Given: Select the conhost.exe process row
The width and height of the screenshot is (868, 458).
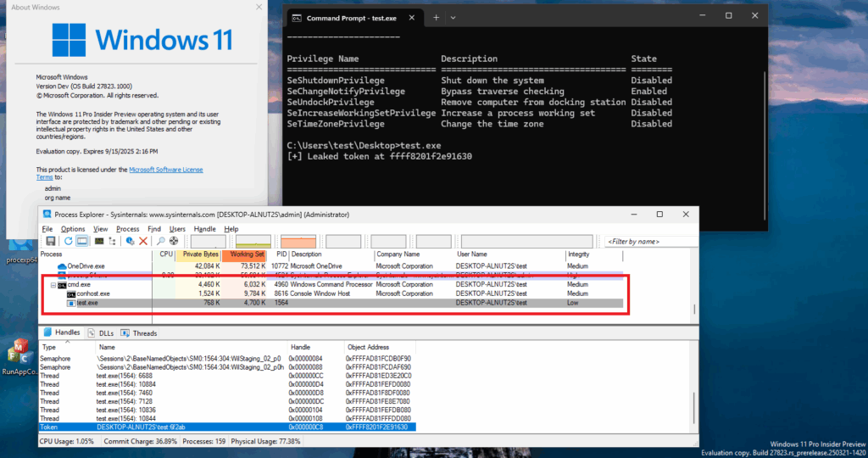Looking at the screenshot, I should click(x=331, y=294).
